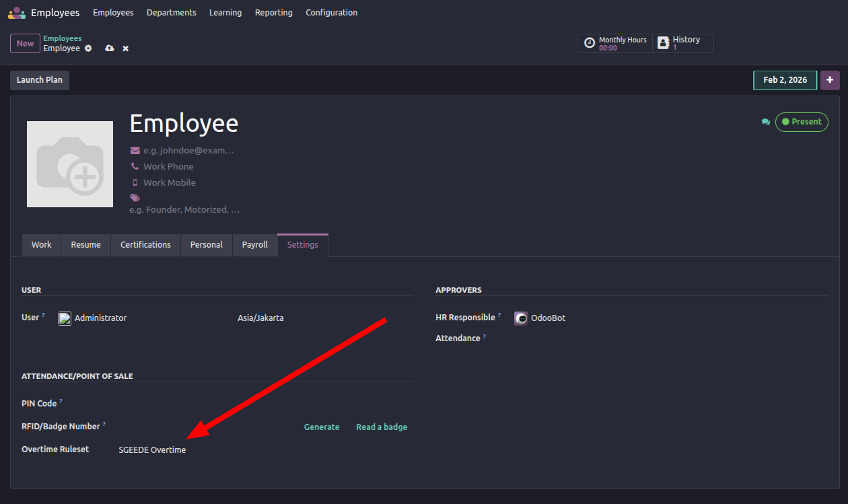Open the chat bubble icon near Present
The image size is (848, 504).
pos(765,122)
